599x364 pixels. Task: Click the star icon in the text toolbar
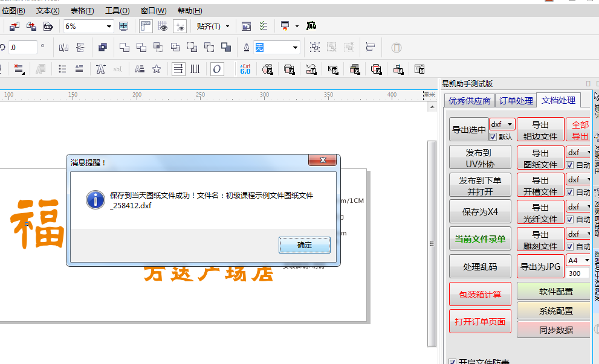pos(157,69)
